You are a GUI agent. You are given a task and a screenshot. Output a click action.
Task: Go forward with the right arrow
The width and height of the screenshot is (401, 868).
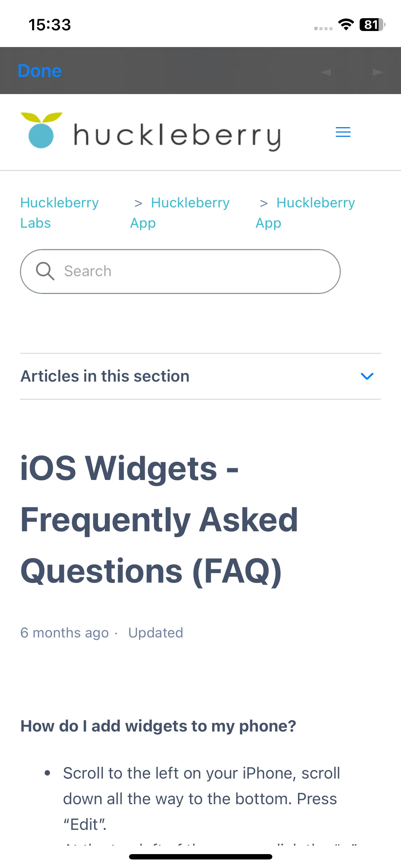(x=378, y=72)
